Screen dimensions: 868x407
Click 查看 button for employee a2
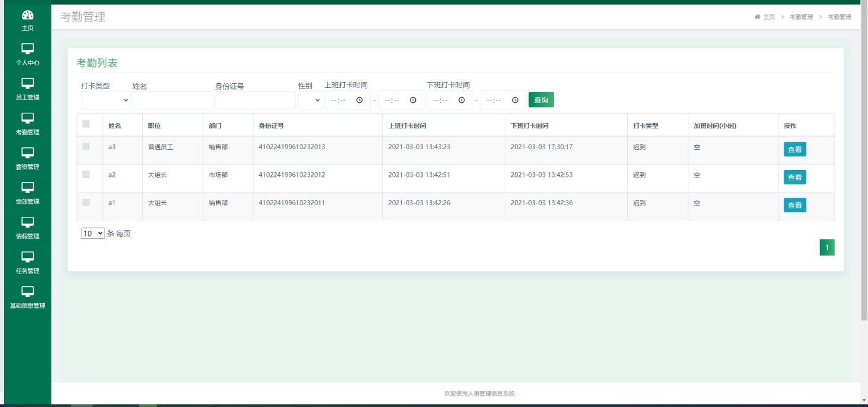795,177
